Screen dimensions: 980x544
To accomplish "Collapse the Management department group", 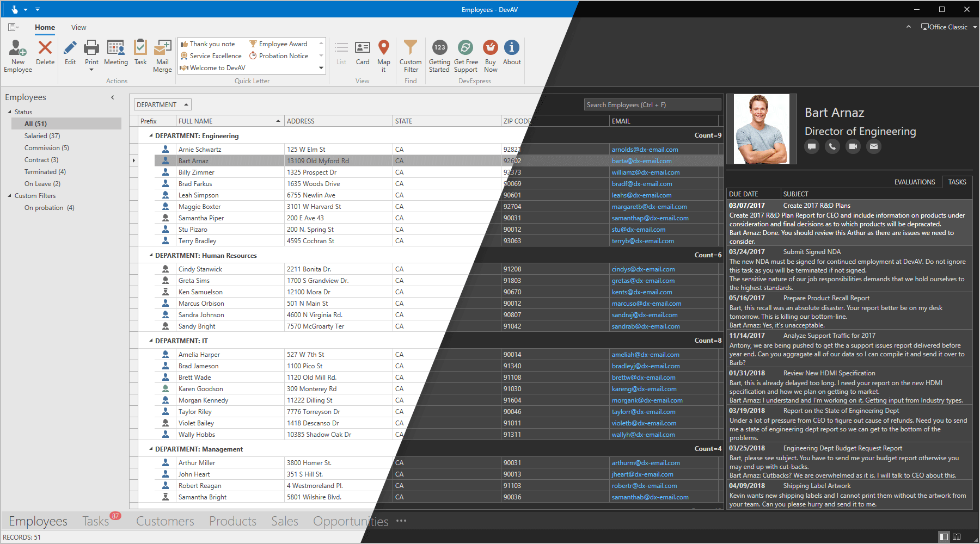I will pyautogui.click(x=151, y=449).
